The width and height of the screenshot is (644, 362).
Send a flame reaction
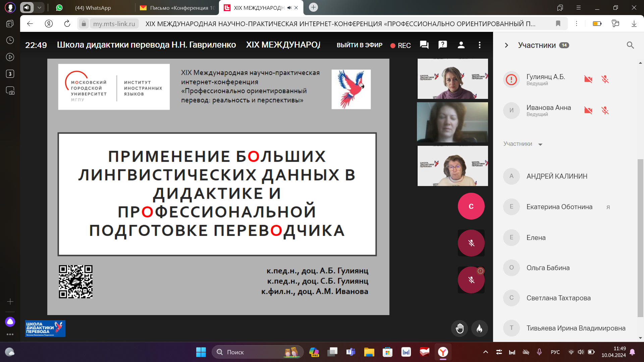(480, 328)
